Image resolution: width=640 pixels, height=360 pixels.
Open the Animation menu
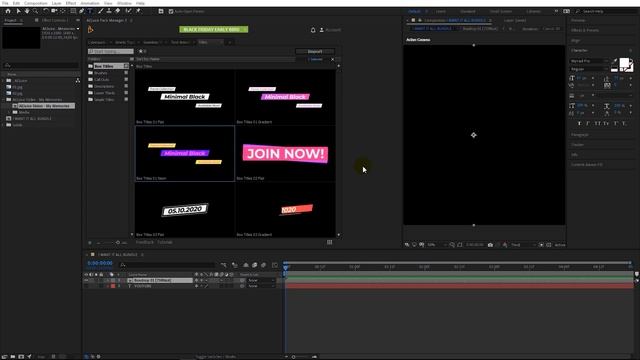pyautogui.click(x=90, y=3)
